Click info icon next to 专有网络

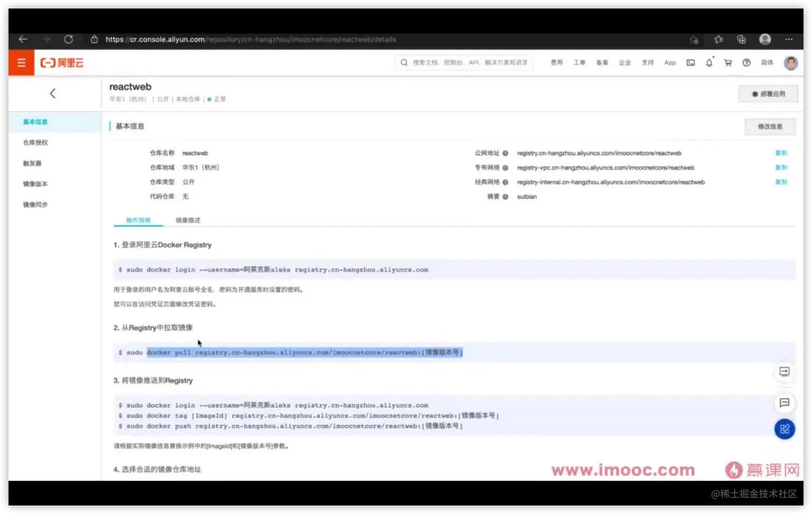click(505, 168)
